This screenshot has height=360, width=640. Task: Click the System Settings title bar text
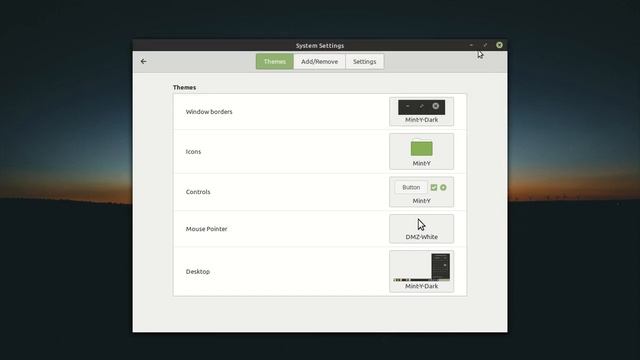(320, 45)
